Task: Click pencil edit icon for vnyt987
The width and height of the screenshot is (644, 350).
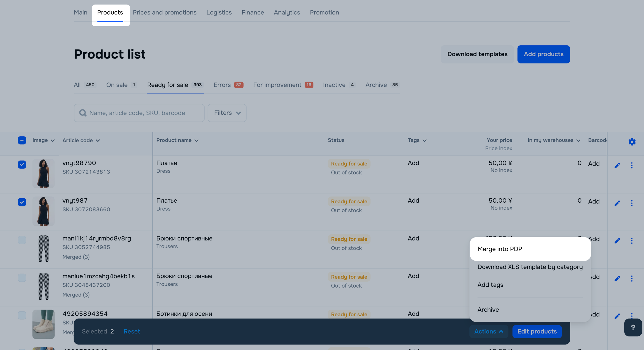Action: (x=617, y=203)
